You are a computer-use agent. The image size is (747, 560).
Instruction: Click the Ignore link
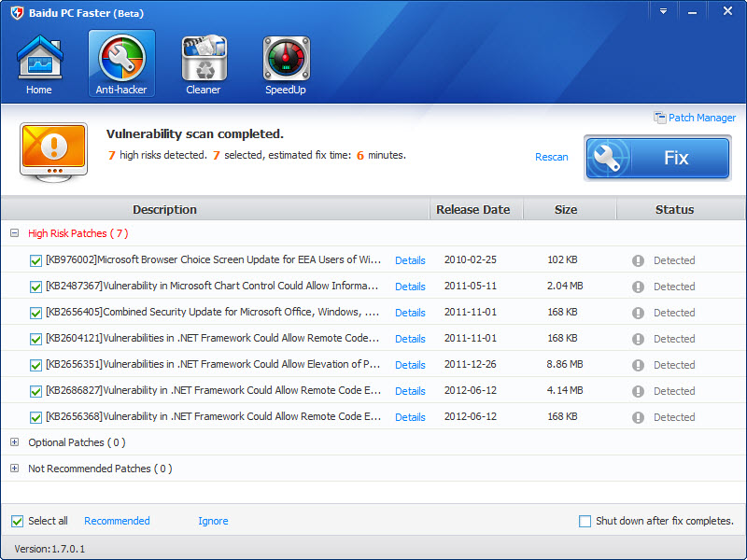[x=213, y=522]
